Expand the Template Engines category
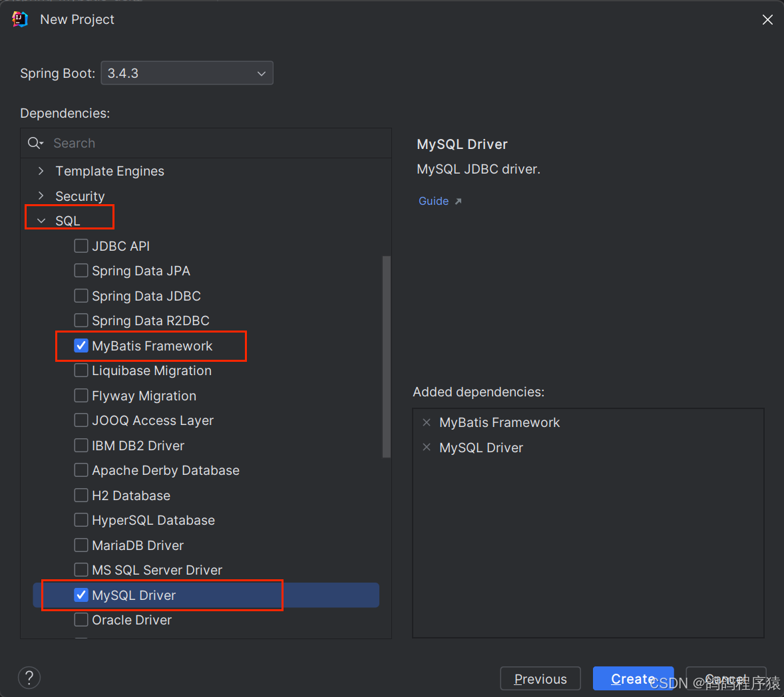The width and height of the screenshot is (784, 697). (41, 171)
